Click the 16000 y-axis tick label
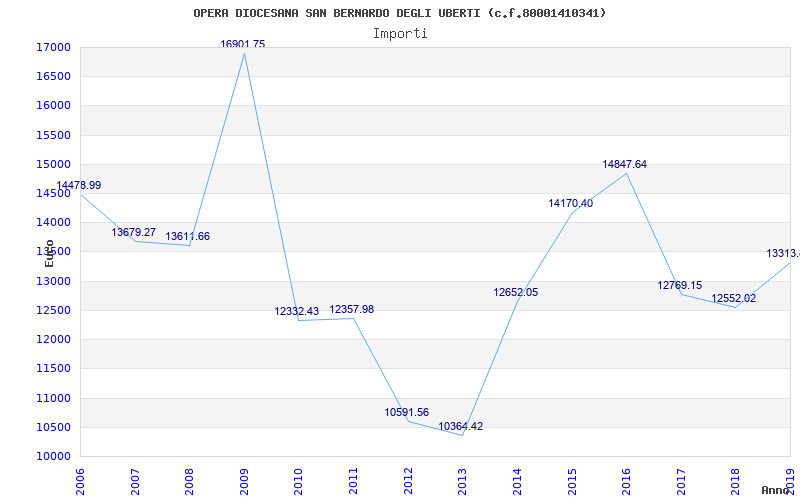The image size is (800, 500). pos(53,106)
